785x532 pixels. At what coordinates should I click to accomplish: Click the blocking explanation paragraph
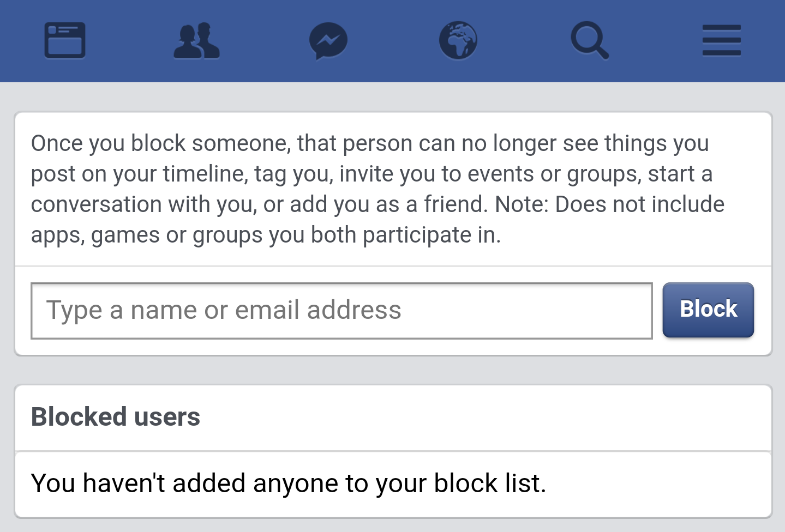click(x=377, y=189)
